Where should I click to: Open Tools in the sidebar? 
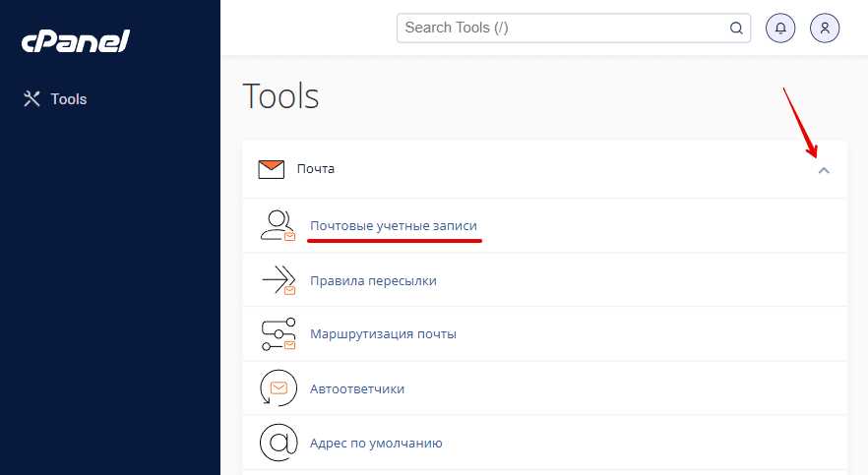[55, 99]
